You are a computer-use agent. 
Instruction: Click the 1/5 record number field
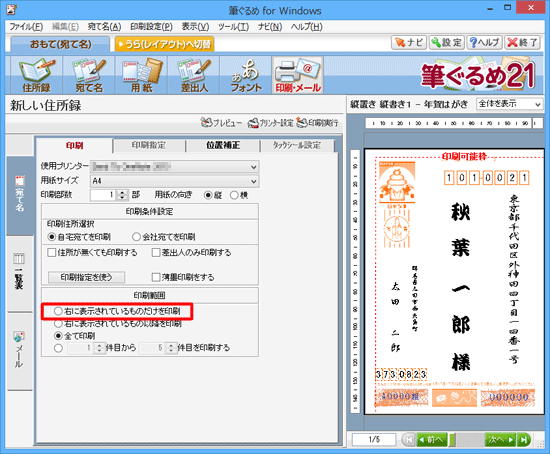click(374, 440)
